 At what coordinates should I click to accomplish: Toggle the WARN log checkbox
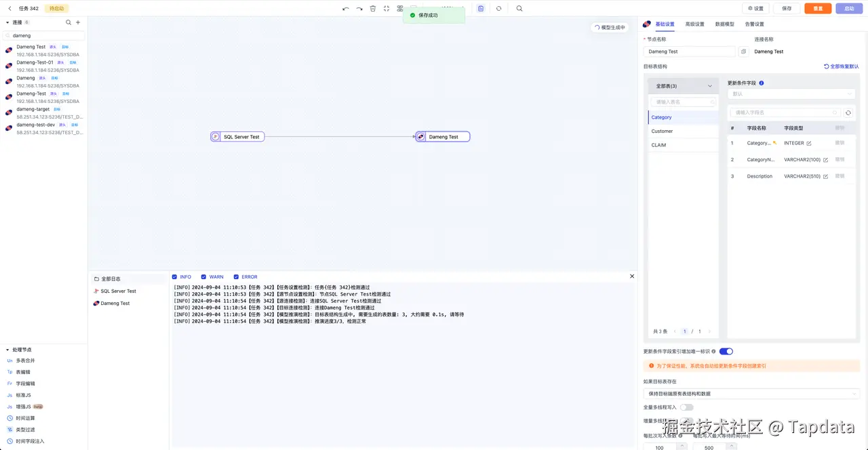pyautogui.click(x=203, y=277)
